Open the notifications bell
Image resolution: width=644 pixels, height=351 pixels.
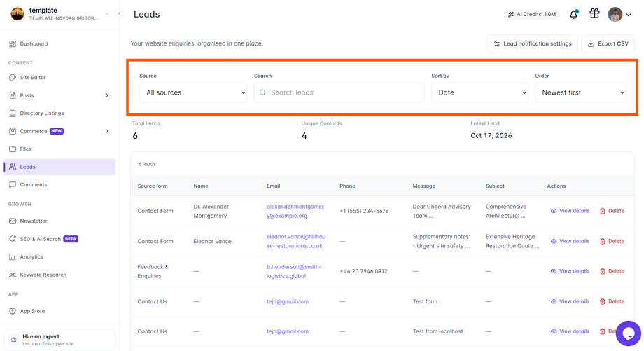(x=573, y=15)
